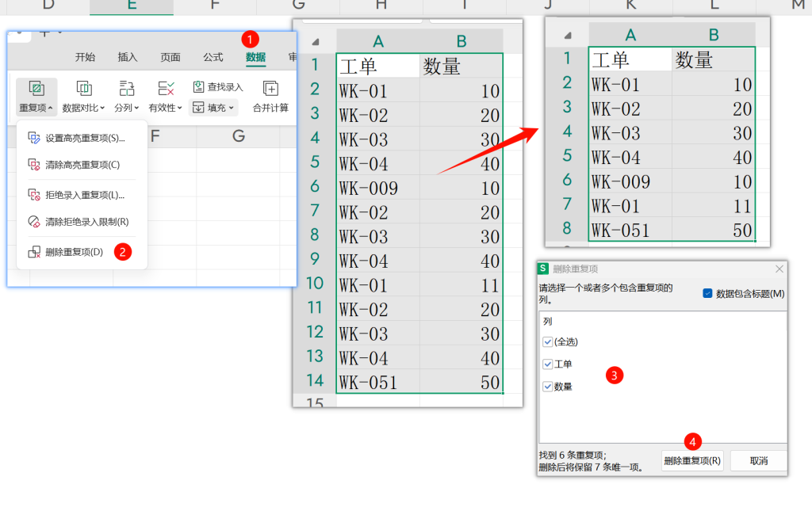This screenshot has width=812, height=511.
Task: Select row 8 header in right sheet
Action: click(567, 229)
